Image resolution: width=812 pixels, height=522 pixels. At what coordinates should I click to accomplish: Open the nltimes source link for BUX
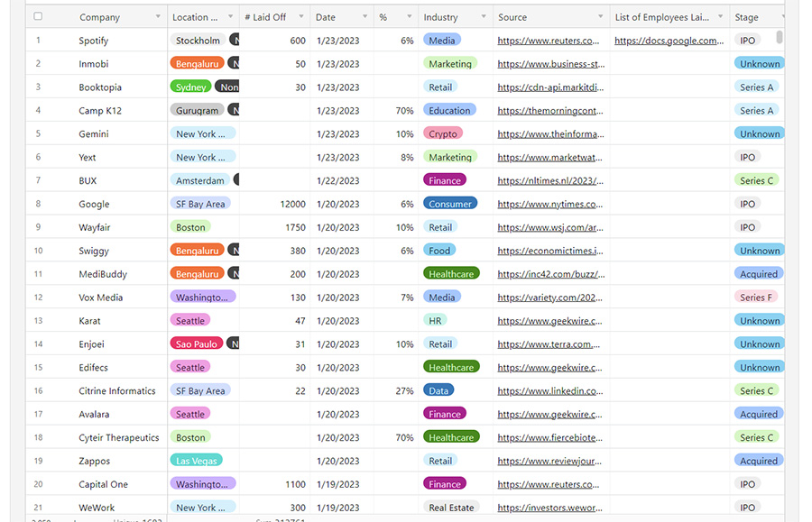(x=550, y=180)
